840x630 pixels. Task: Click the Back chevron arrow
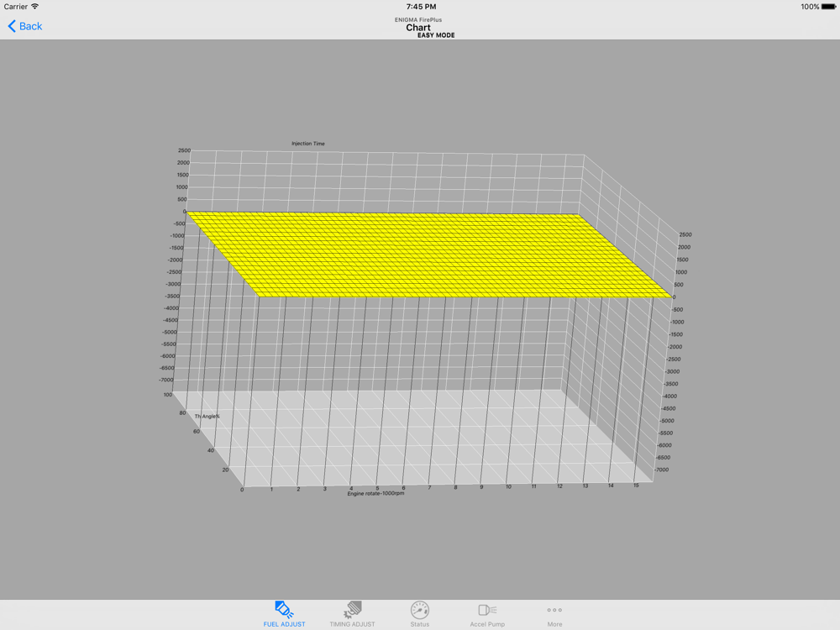[x=12, y=26]
